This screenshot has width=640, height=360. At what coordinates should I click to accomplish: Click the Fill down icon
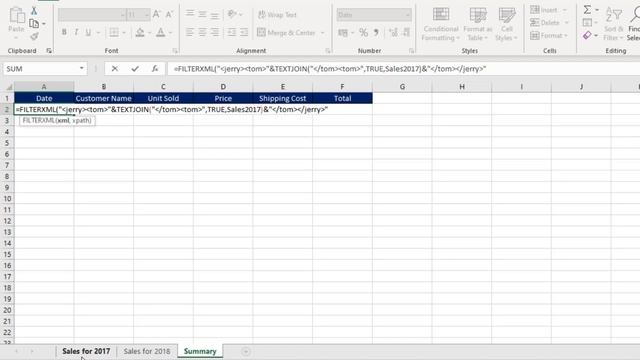click(x=587, y=22)
